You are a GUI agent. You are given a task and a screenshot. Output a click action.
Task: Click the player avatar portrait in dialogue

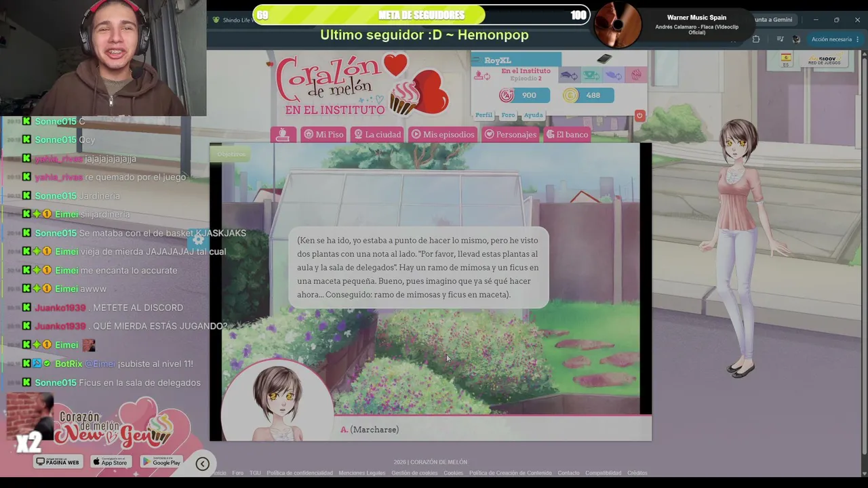(x=279, y=401)
